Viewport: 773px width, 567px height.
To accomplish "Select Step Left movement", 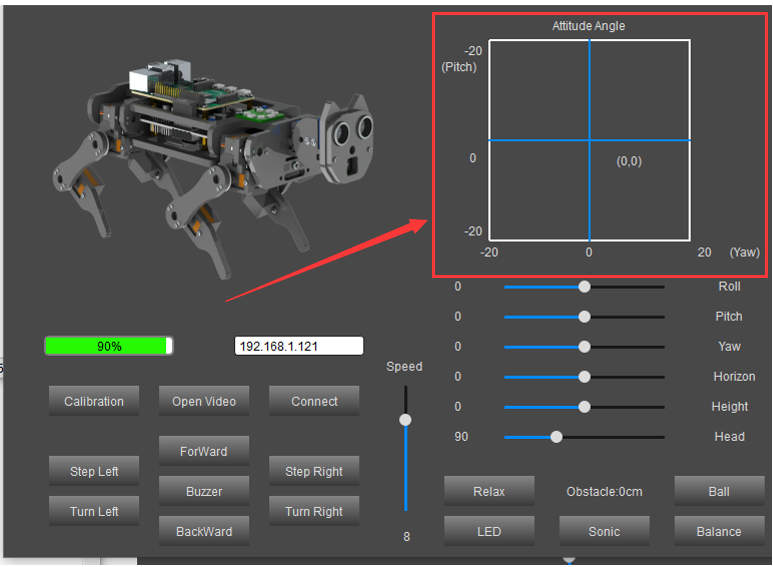I will 94,471.
